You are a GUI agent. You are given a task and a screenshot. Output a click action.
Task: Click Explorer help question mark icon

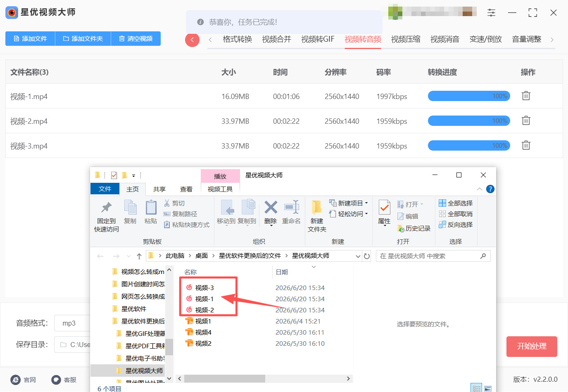coord(490,189)
